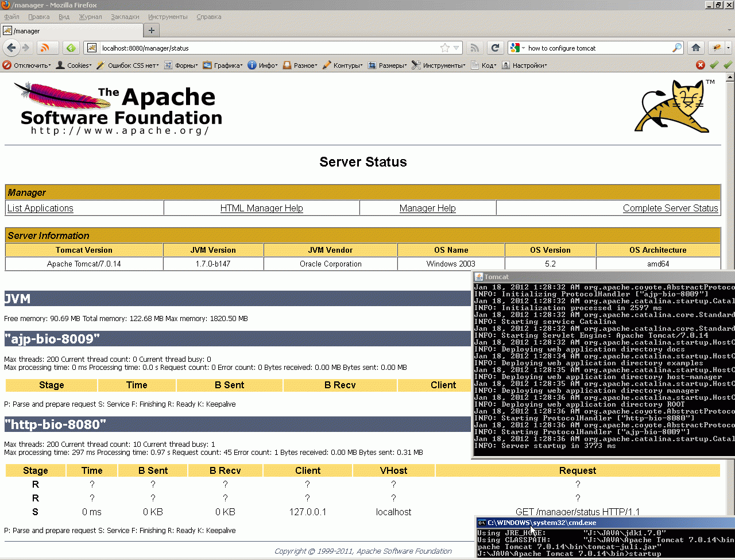Click the 'Apache Tomcat/7.0.14' version cell

click(x=84, y=264)
